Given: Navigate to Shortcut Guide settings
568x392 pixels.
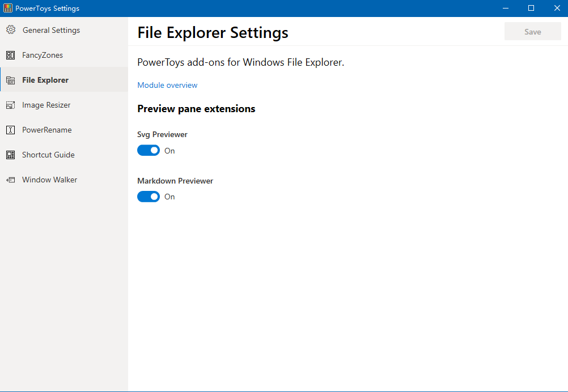Looking at the screenshot, I should pyautogui.click(x=48, y=155).
